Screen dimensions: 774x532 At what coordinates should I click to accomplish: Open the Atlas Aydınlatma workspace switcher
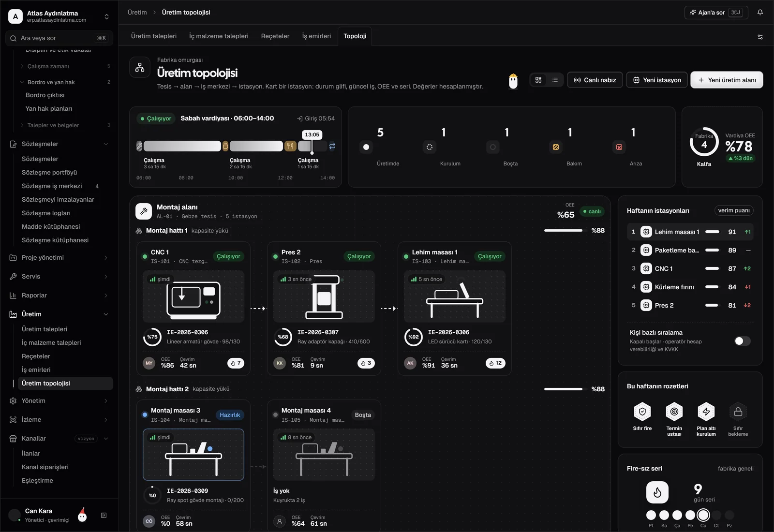(59, 16)
